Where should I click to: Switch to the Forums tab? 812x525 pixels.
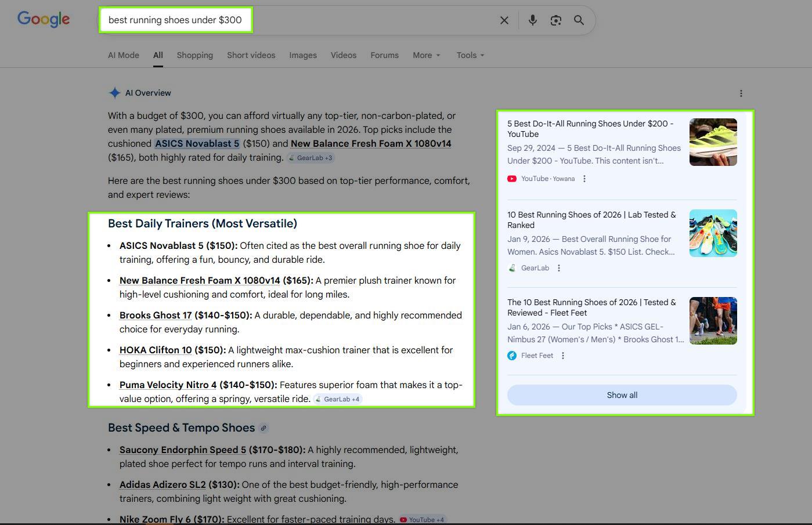[385, 55]
